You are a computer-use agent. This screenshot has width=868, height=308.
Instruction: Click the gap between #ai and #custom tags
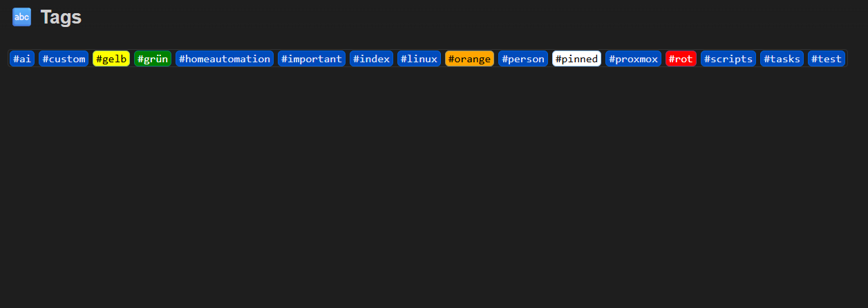tap(37, 59)
